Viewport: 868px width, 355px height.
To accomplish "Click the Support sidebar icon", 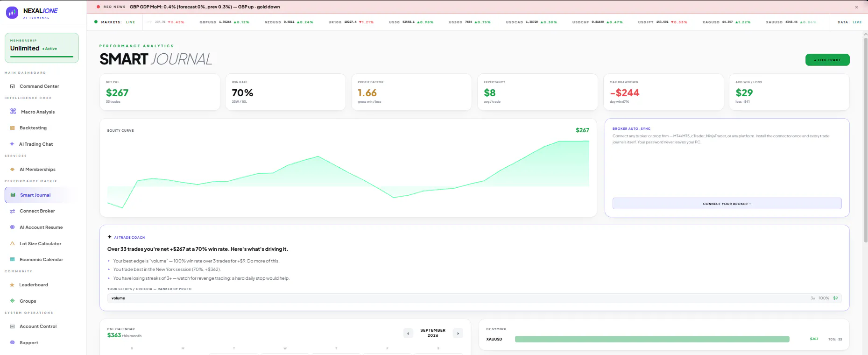I will (13, 342).
